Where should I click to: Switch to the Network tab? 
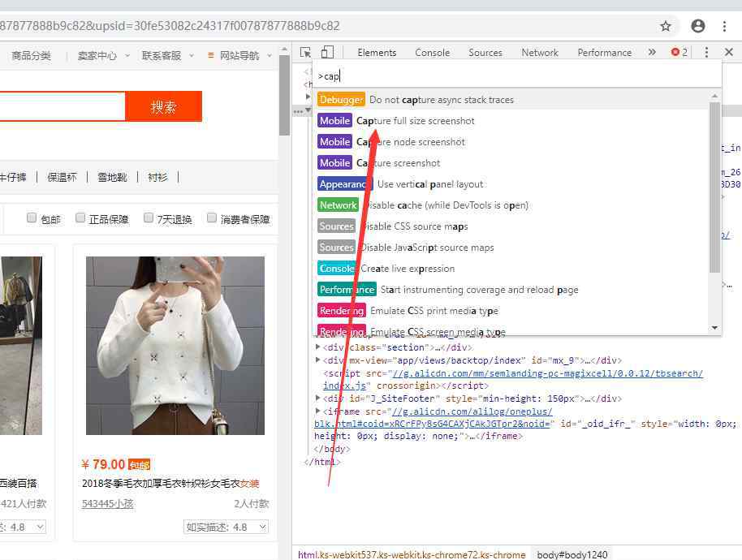540,53
